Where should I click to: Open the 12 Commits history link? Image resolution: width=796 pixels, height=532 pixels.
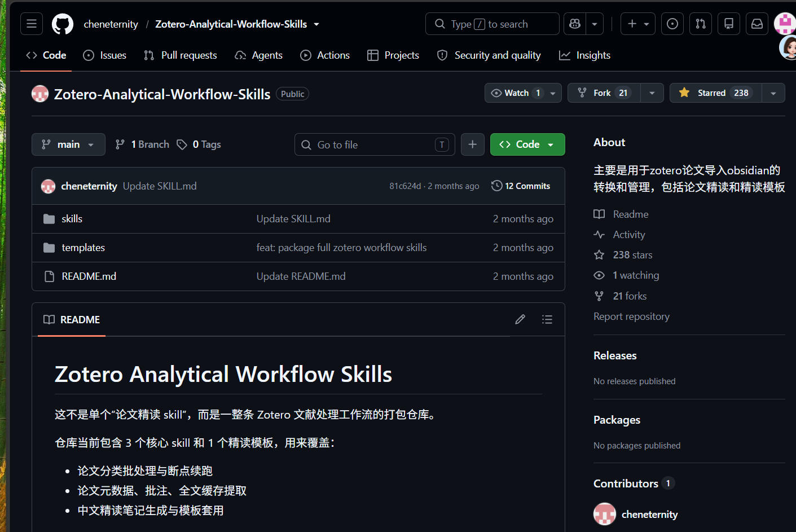pos(521,186)
